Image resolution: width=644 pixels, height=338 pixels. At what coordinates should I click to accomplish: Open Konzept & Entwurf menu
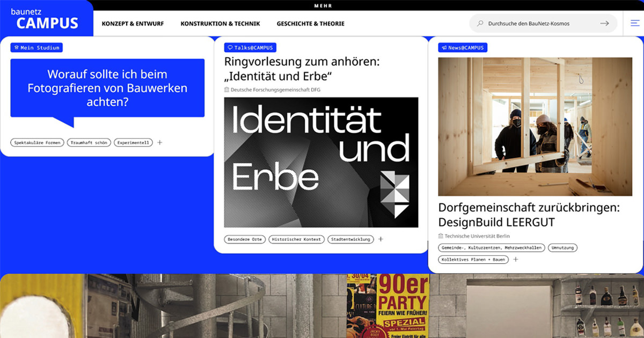tap(133, 24)
